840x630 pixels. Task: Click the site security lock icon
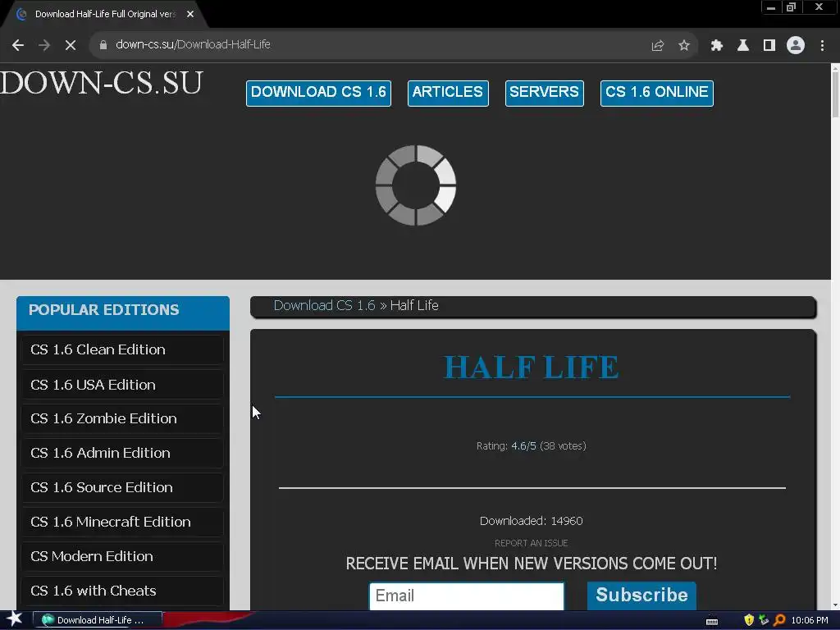click(103, 45)
